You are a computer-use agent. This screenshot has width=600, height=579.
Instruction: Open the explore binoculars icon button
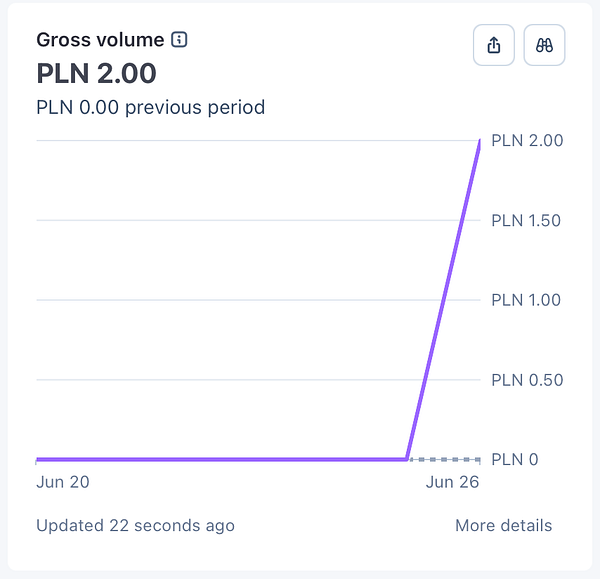[x=544, y=45]
